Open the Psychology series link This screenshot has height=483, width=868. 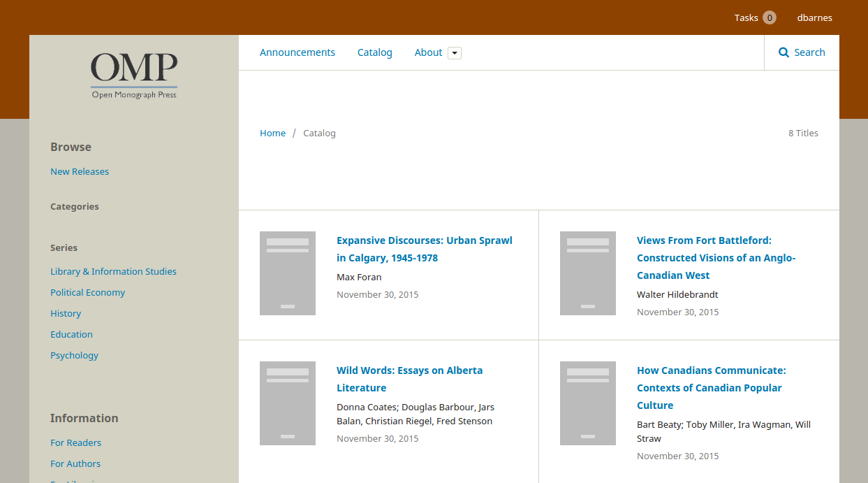click(74, 355)
